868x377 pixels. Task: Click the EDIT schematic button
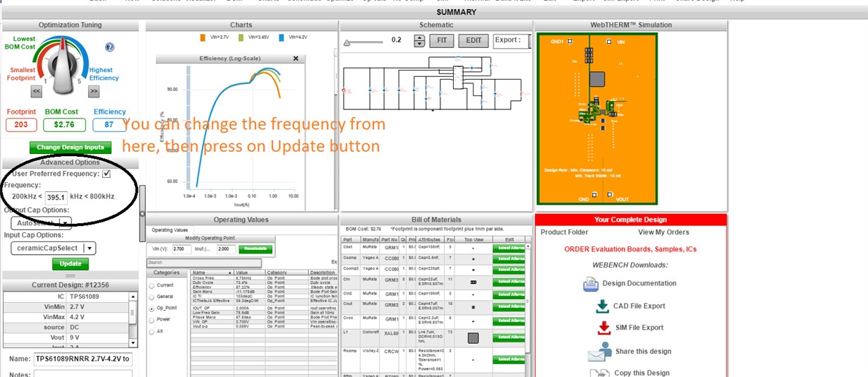coord(474,40)
